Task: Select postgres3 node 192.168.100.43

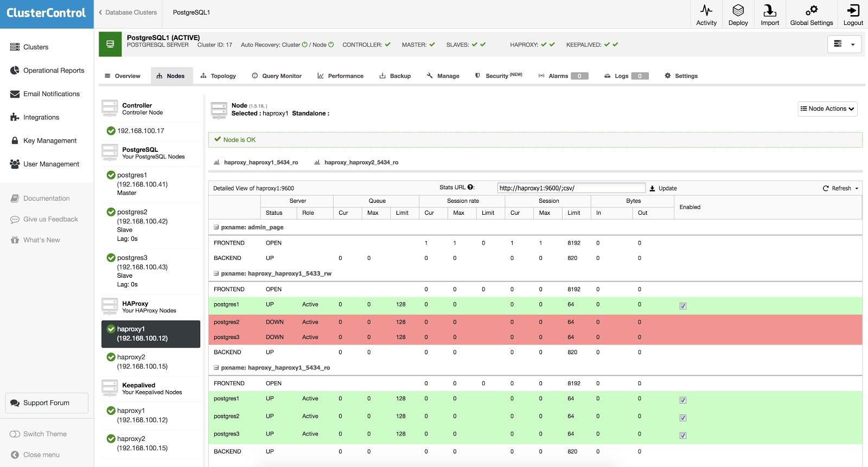Action: [150, 271]
